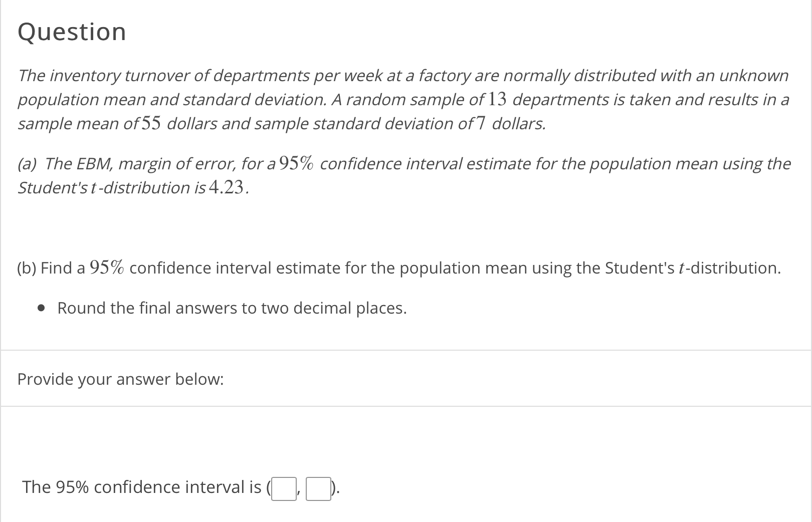Screen dimensions: 812x522
Task: Click the "Provide your answer below:" text
Action: point(120,379)
